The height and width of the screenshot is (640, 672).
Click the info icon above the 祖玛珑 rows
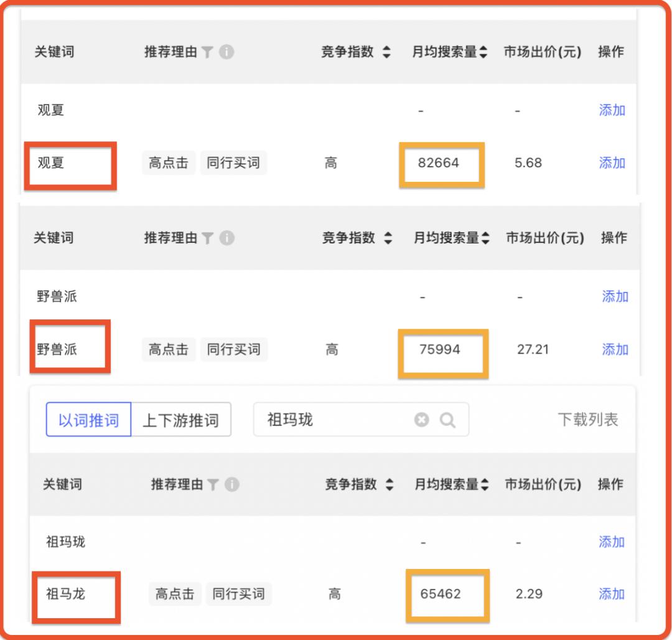click(231, 484)
